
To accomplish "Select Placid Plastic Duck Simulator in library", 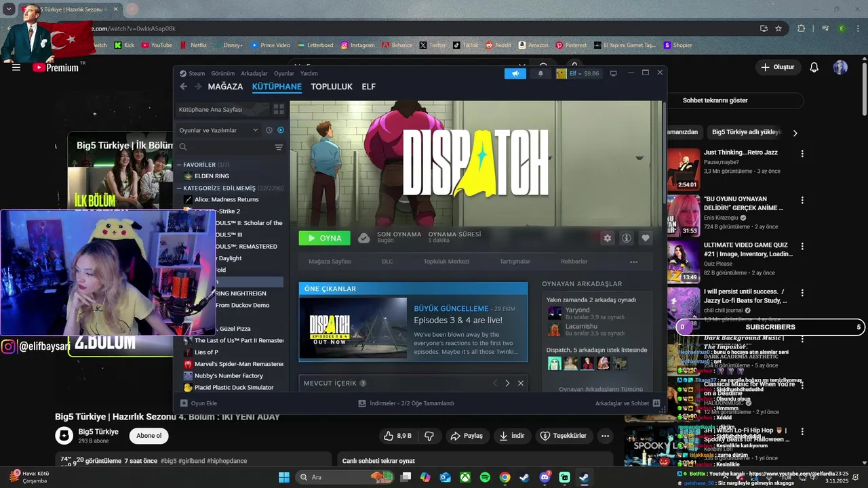I will point(234,387).
